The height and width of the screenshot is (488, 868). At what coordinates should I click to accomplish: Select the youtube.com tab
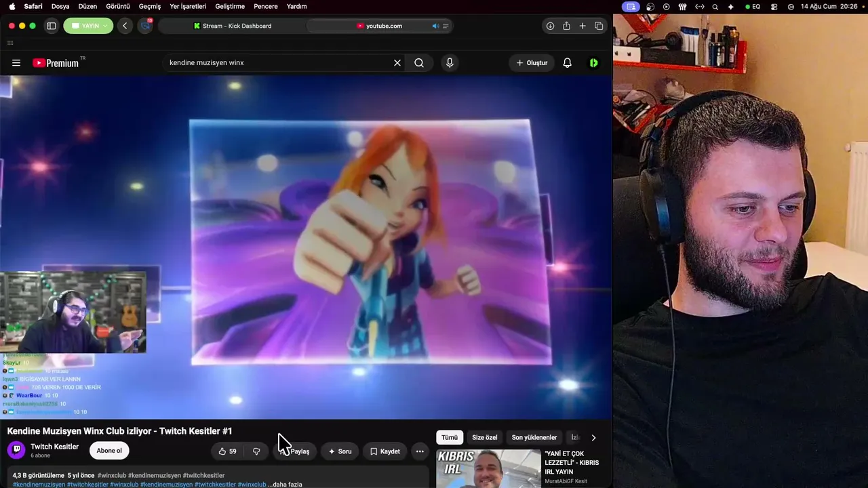(379, 26)
